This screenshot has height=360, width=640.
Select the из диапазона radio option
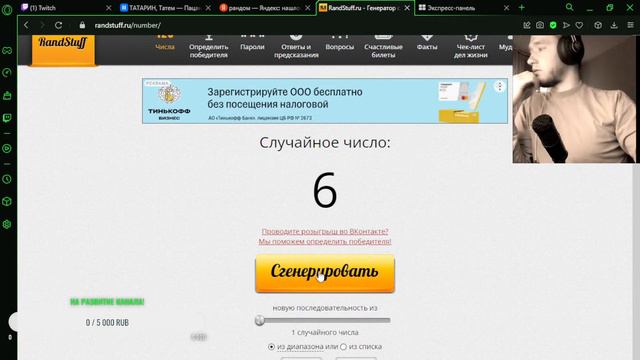pos(271,347)
